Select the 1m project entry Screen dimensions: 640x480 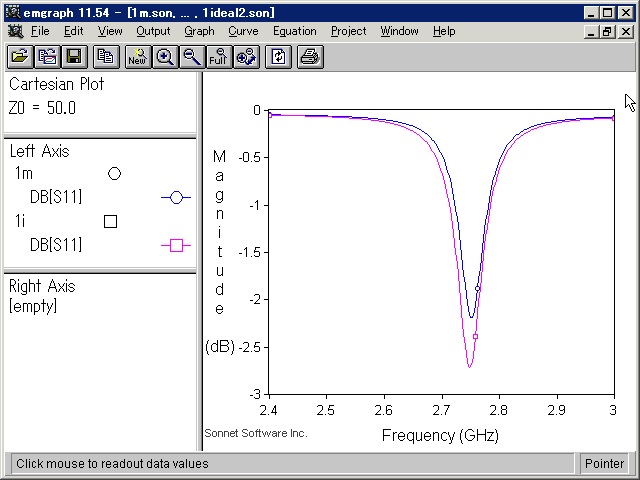(24, 174)
